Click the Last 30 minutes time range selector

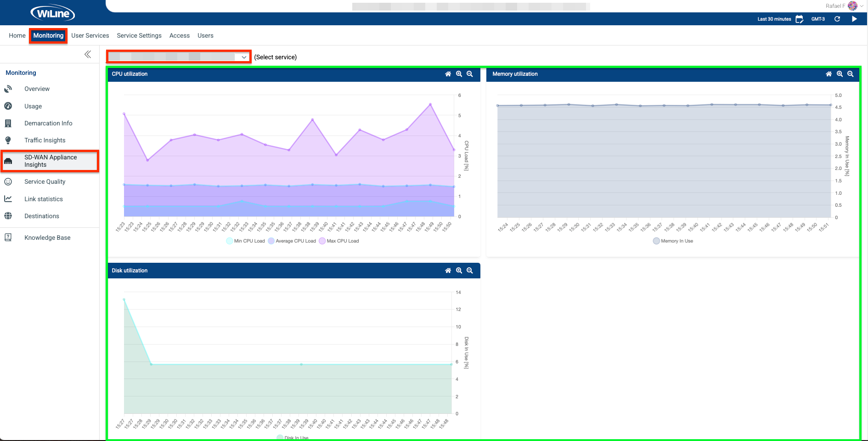[774, 19]
